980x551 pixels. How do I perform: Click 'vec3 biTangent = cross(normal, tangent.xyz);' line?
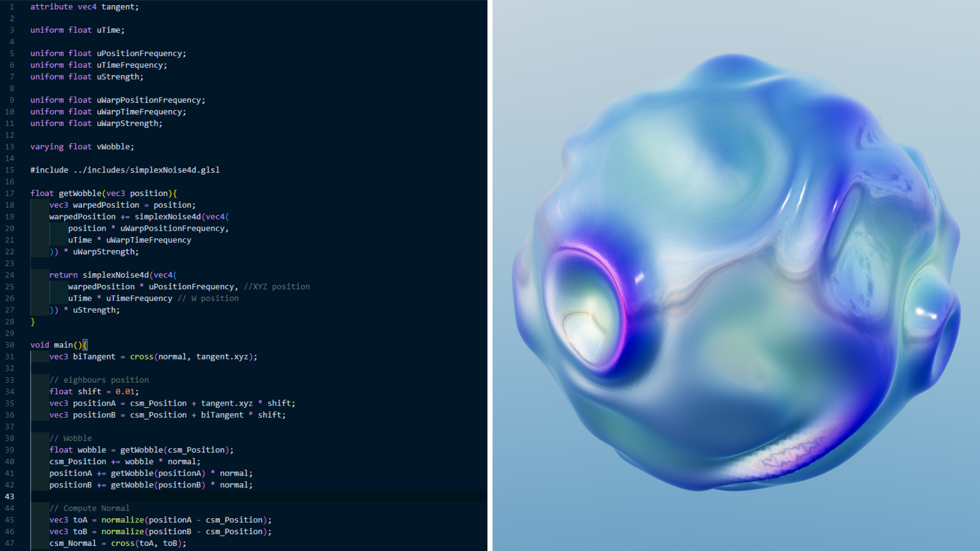pyautogui.click(x=153, y=357)
